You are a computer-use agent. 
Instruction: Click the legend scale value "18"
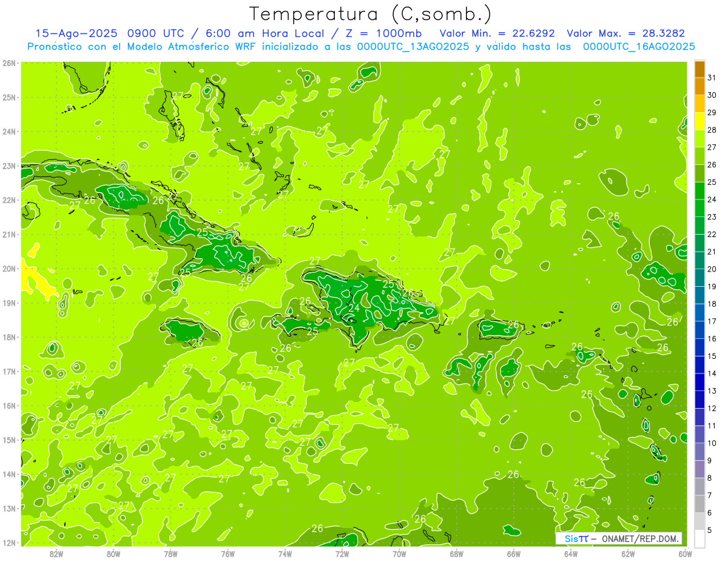pos(712,304)
